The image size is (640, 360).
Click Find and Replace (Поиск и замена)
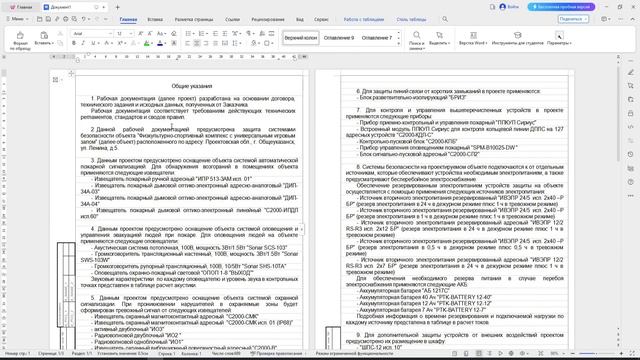pos(416,40)
